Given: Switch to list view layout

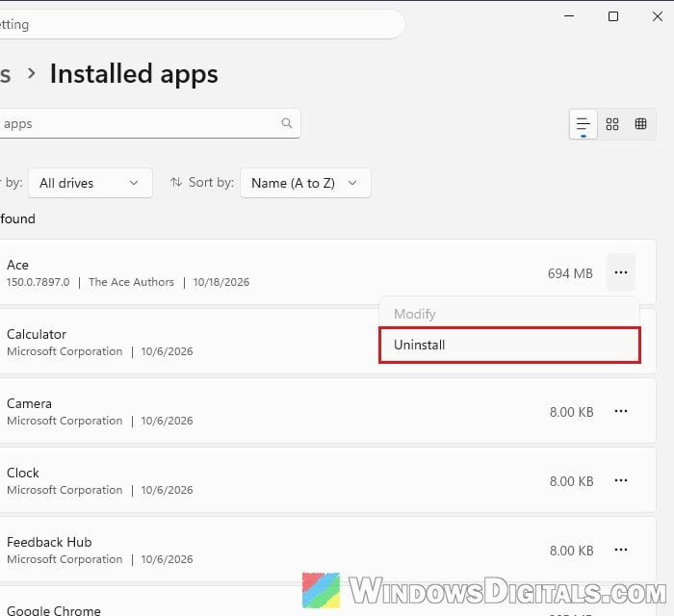Looking at the screenshot, I should [583, 124].
